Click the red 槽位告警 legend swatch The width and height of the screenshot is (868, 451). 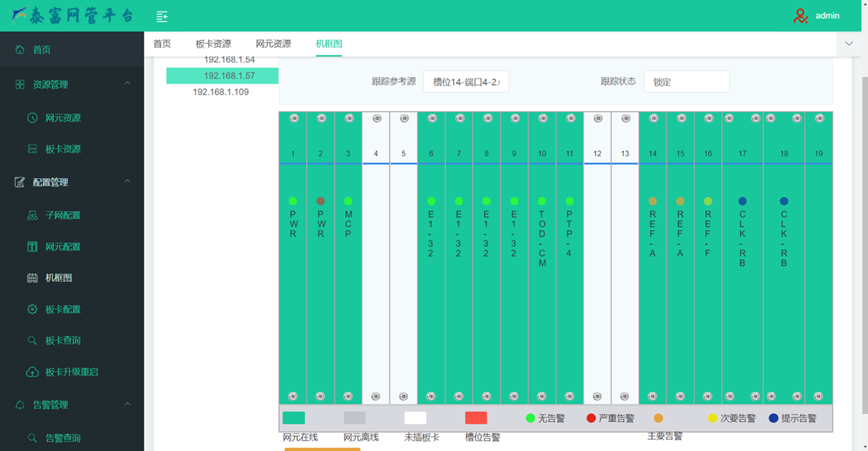pos(476,418)
